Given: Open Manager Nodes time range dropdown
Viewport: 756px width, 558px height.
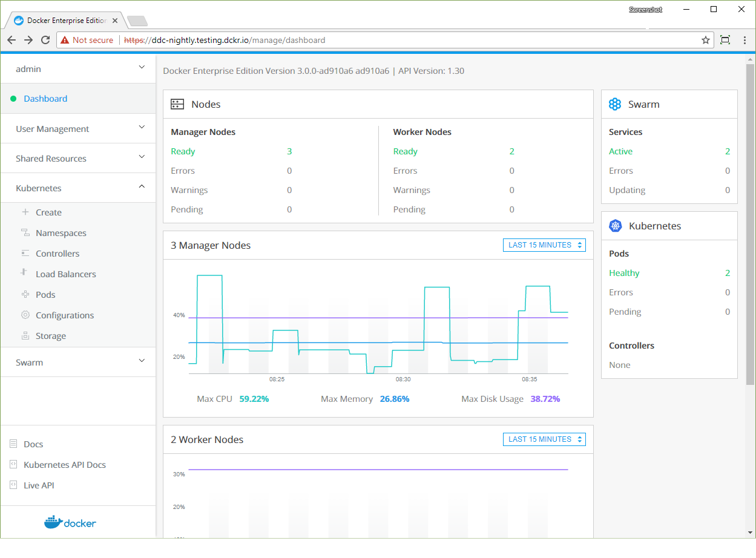Looking at the screenshot, I should [x=544, y=245].
